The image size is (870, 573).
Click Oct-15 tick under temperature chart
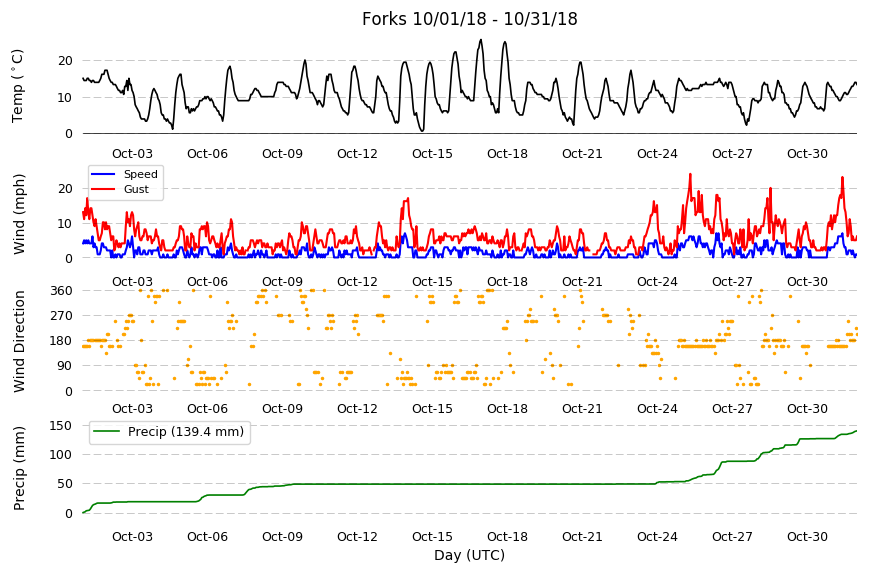pos(432,154)
